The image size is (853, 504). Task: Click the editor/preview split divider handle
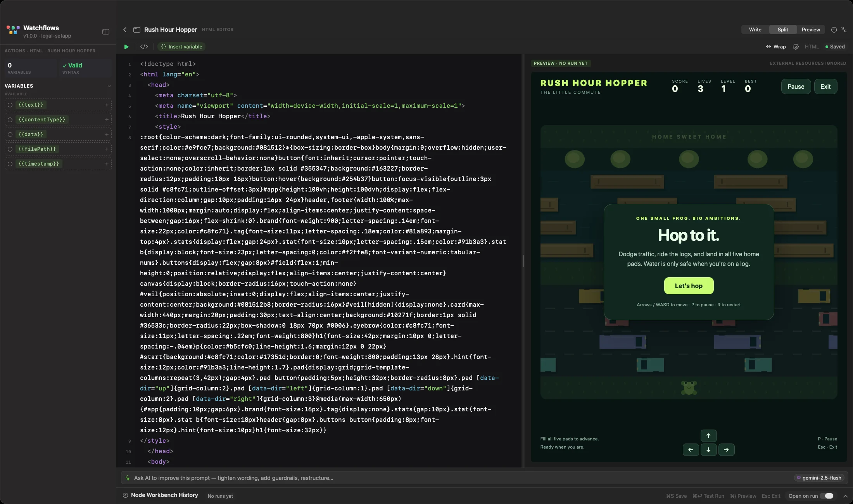523,261
